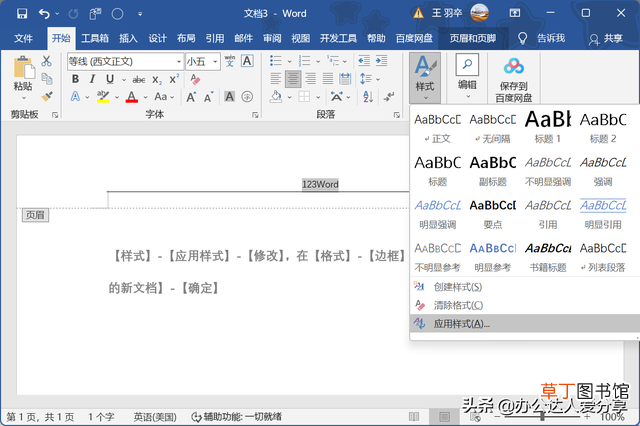
Task: Switch to the 布局 Layout tab
Action: pos(186,38)
